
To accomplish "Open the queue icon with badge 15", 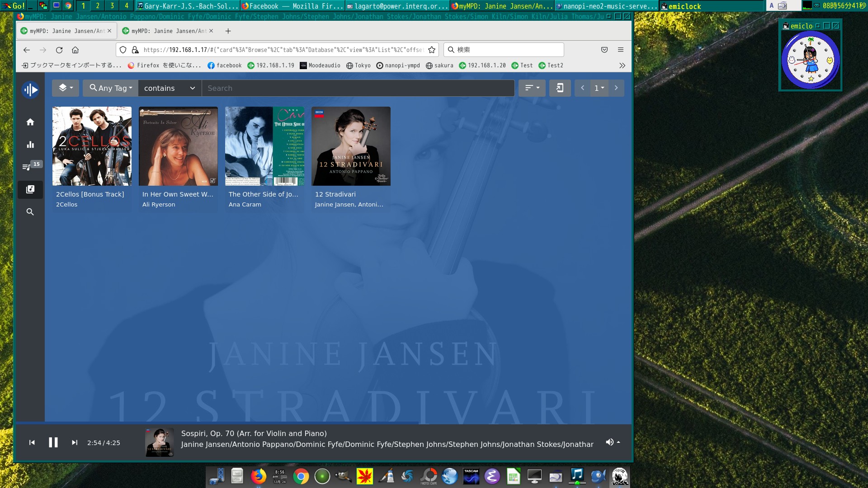I will (27, 167).
